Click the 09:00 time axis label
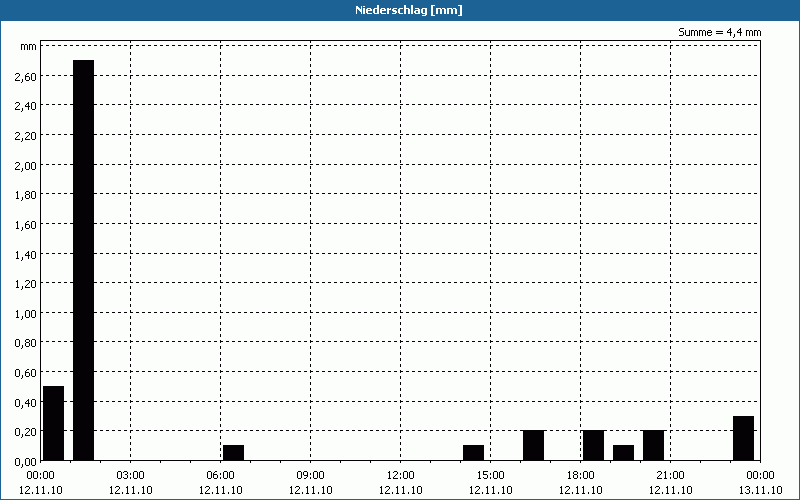The image size is (800, 500). (x=311, y=476)
